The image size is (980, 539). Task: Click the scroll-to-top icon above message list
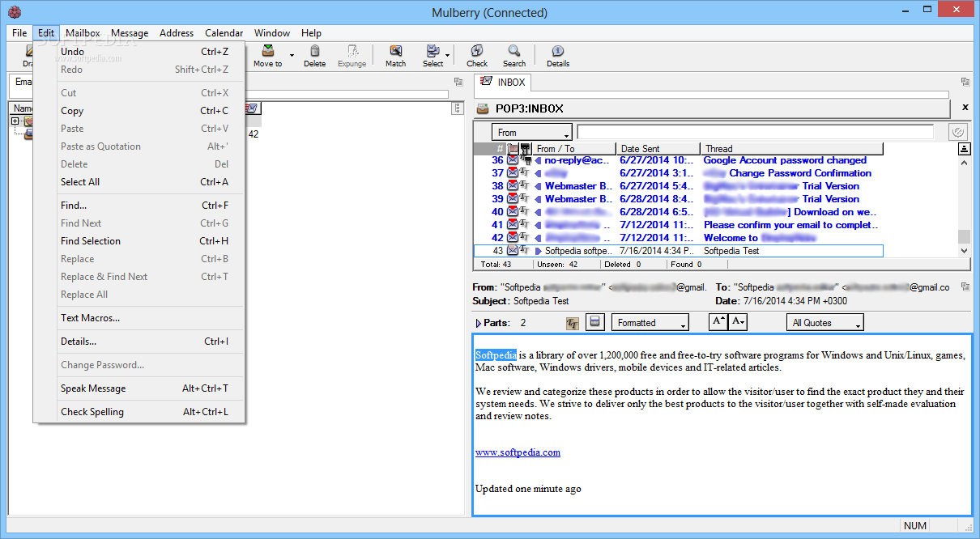(964, 149)
